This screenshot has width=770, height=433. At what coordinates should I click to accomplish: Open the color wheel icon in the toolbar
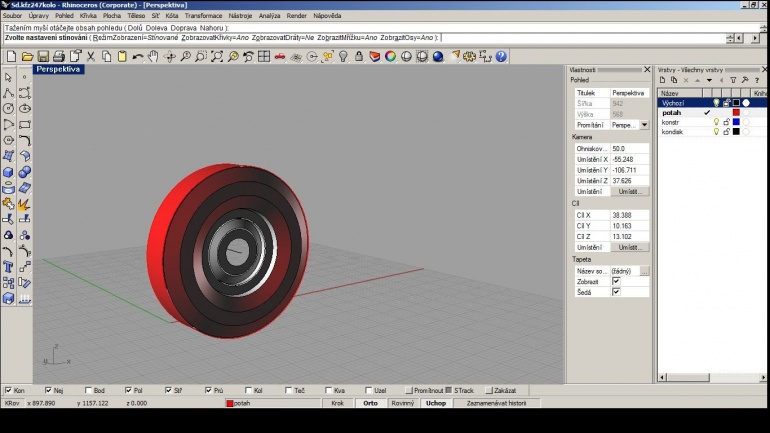tap(390, 56)
